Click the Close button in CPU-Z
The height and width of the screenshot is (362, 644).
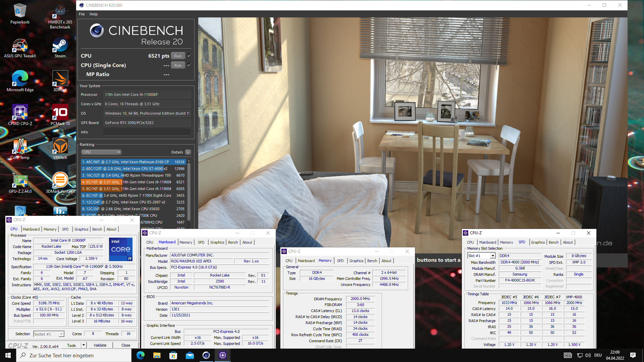click(126, 345)
